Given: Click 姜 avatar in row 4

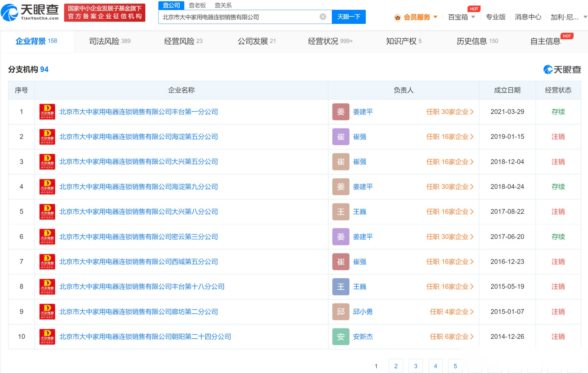Looking at the screenshot, I should point(341,187).
